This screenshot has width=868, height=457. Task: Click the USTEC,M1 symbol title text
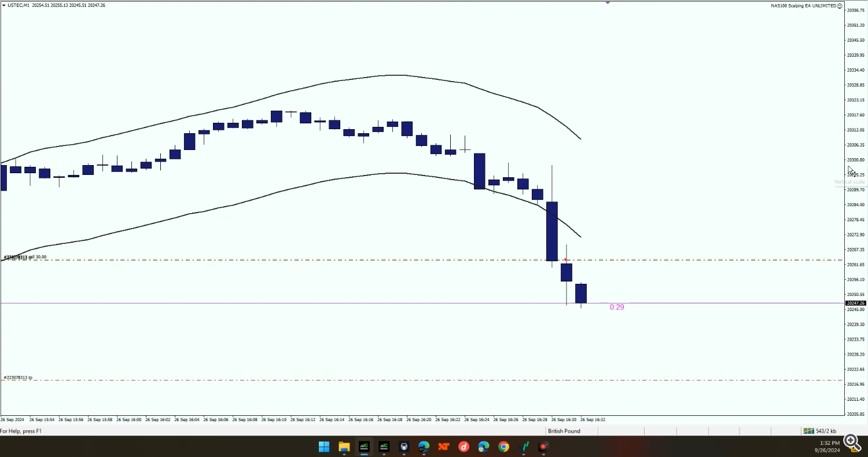pyautogui.click(x=19, y=5)
